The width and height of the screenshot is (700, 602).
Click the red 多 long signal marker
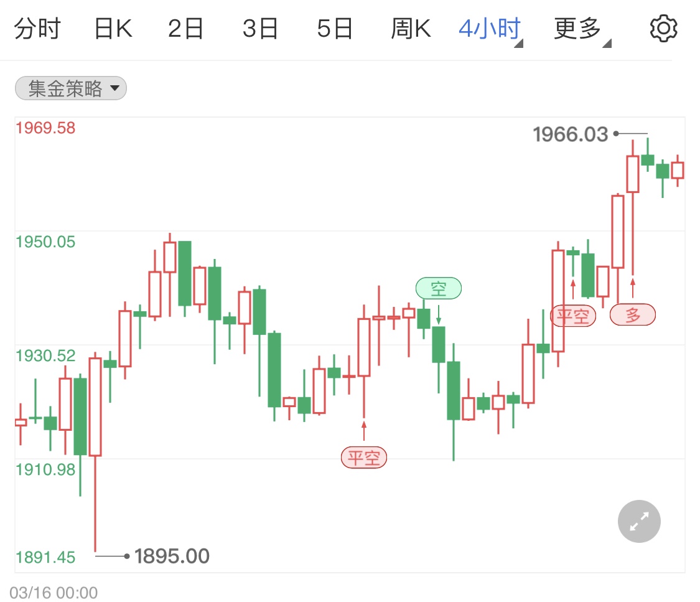pyautogui.click(x=633, y=315)
